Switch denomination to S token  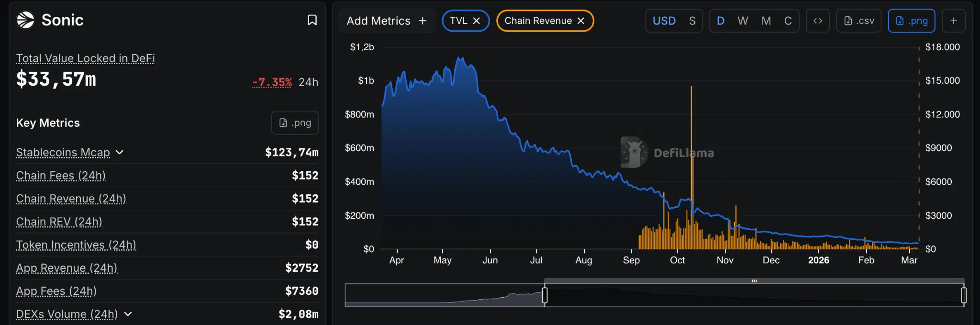pos(692,21)
